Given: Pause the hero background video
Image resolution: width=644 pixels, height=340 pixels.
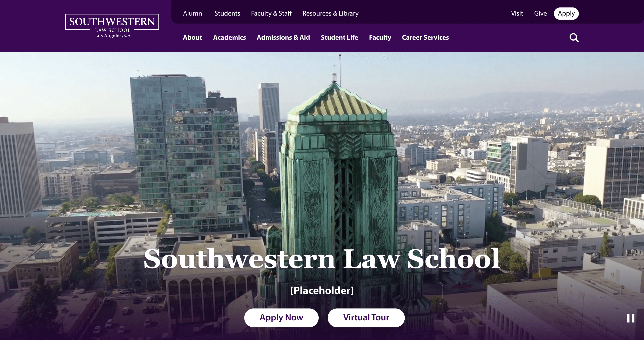Looking at the screenshot, I should [x=631, y=318].
